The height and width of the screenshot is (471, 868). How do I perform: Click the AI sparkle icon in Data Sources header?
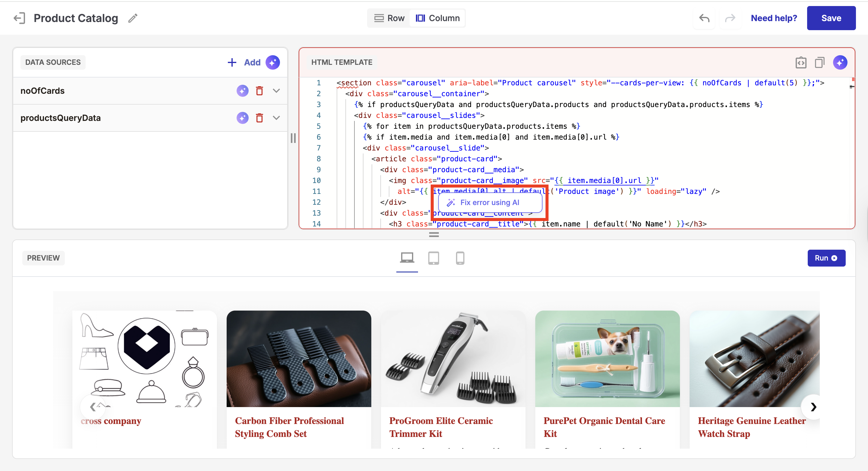[272, 62]
